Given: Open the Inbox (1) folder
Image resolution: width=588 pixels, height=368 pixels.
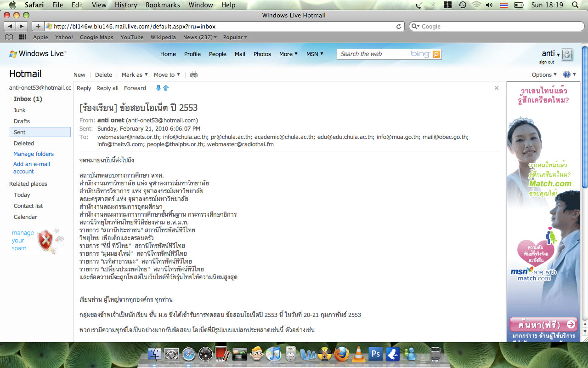Looking at the screenshot, I should (28, 99).
